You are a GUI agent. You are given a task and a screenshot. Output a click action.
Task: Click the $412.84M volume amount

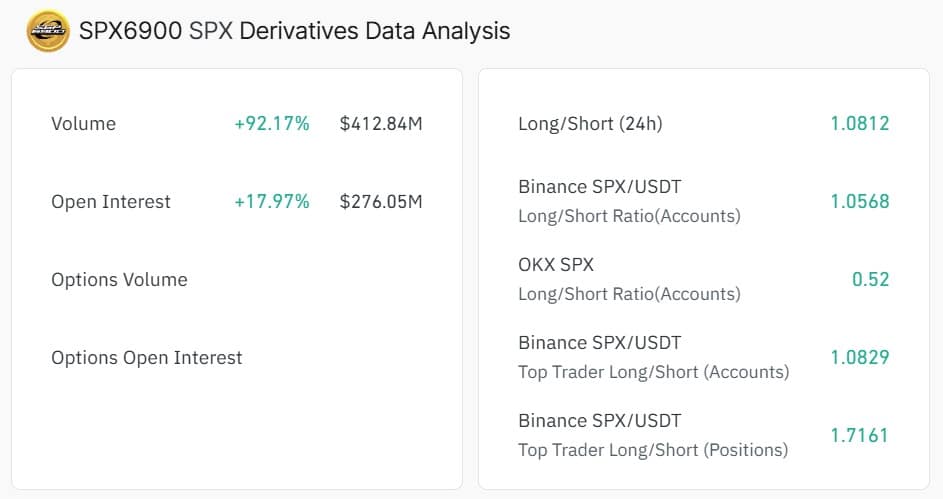coord(381,124)
